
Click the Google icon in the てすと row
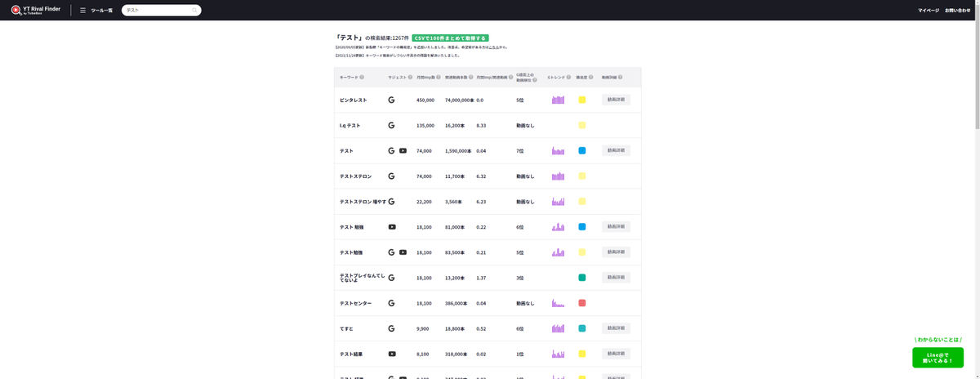(x=391, y=328)
